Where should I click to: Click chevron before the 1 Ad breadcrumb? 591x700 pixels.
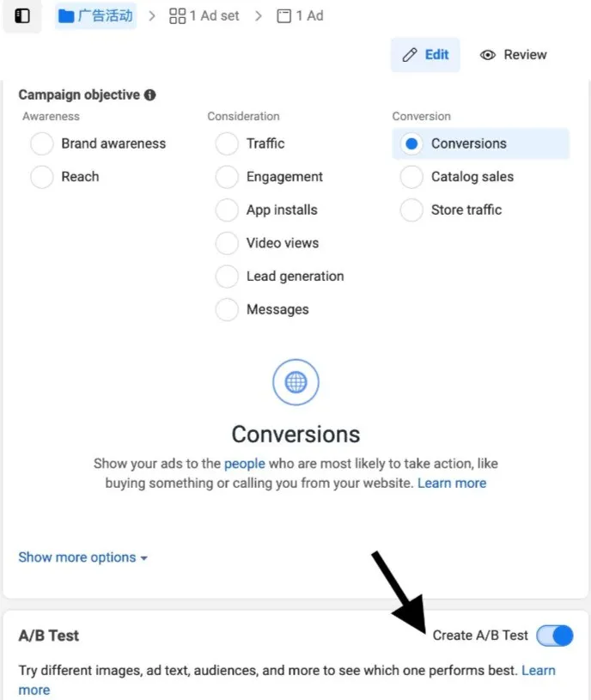coord(259,16)
